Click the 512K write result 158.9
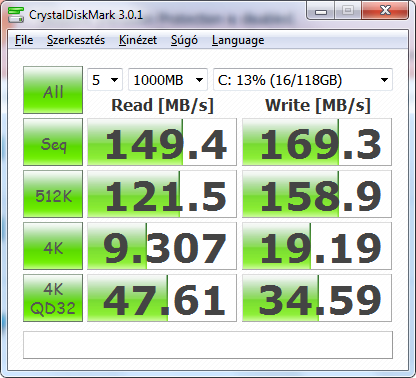 click(317, 194)
